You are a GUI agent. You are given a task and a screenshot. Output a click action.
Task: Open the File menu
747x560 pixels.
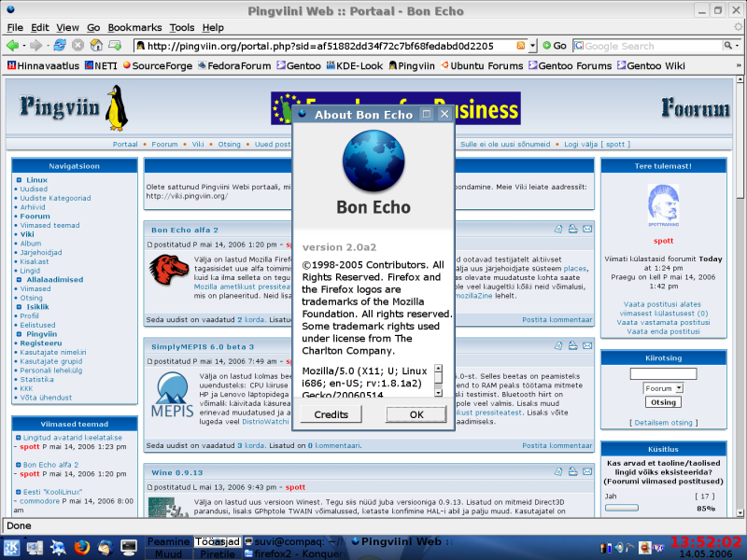[x=15, y=28]
